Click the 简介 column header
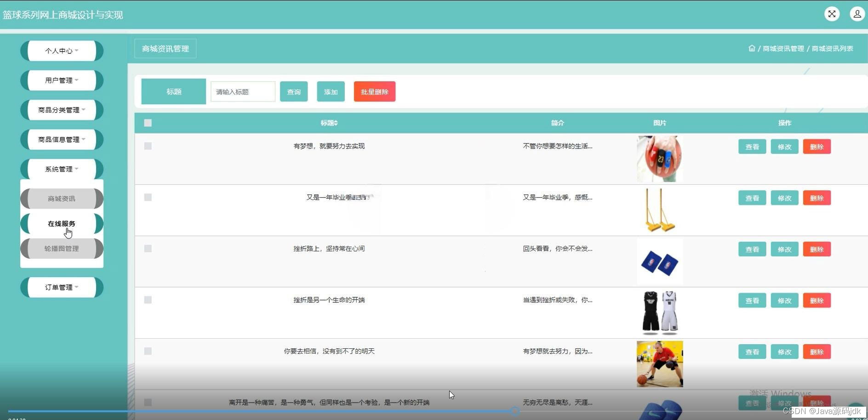This screenshot has width=868, height=420. click(x=557, y=123)
